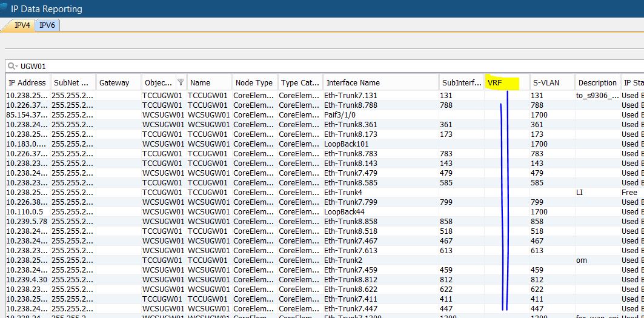Select the Eth-Trunk7.131 row
The height and width of the screenshot is (318, 644).
coord(350,96)
